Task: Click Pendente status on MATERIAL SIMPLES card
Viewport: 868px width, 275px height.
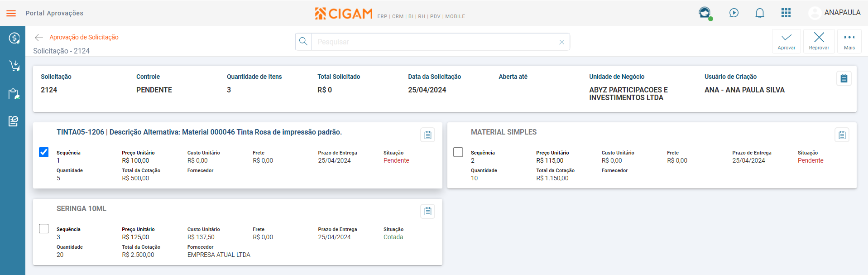Action: 810,160
